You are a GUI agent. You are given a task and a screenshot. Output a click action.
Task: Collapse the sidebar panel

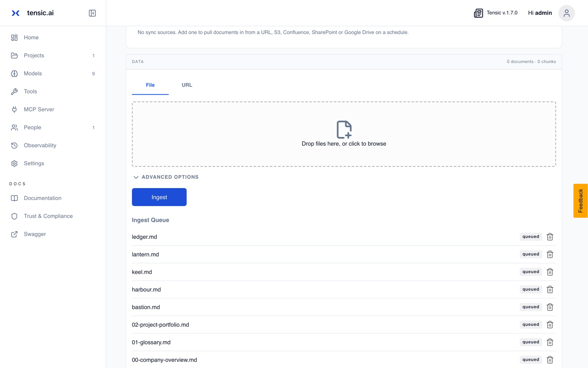tap(92, 13)
